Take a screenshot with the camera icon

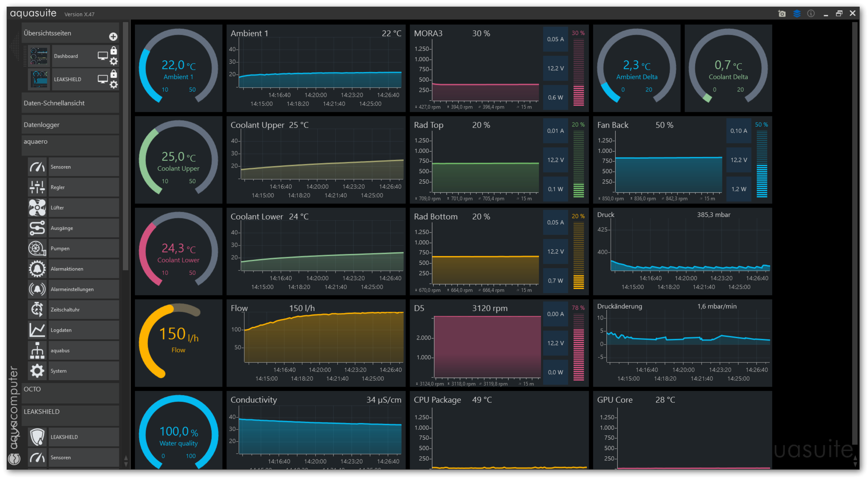click(x=782, y=13)
